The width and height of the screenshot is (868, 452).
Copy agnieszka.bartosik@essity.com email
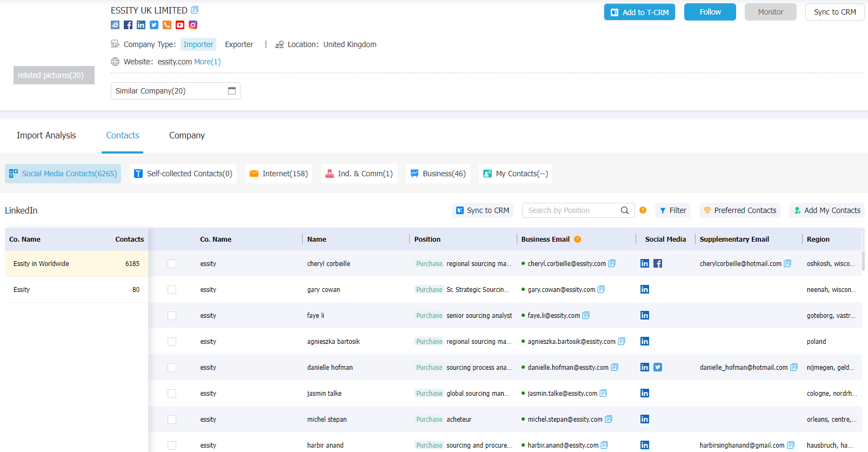coord(622,341)
